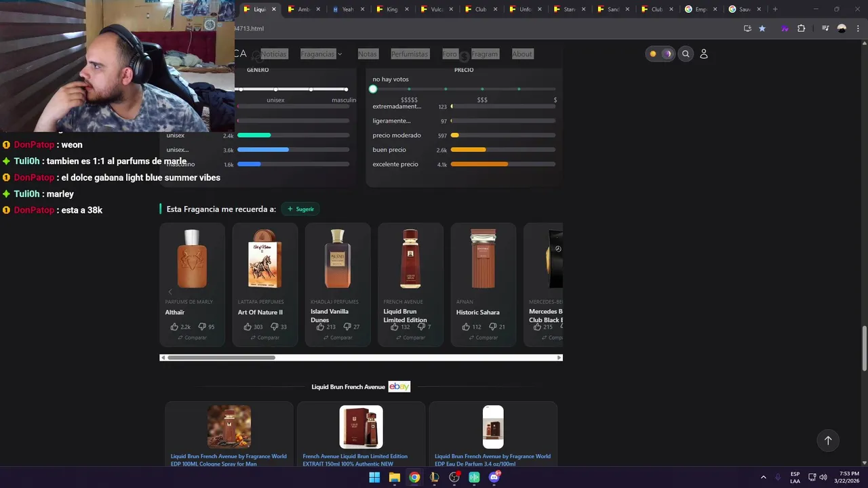Click the Sugerir button
The image size is (868, 488).
coord(300,209)
